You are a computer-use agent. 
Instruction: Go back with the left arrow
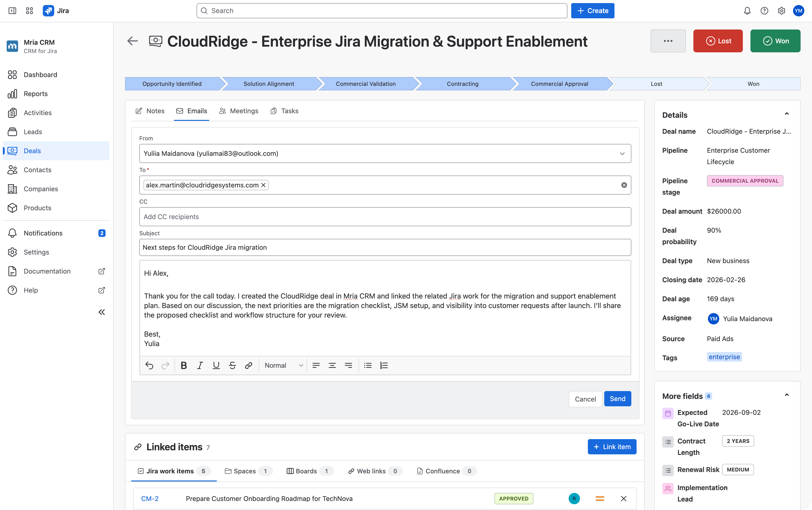[132, 41]
